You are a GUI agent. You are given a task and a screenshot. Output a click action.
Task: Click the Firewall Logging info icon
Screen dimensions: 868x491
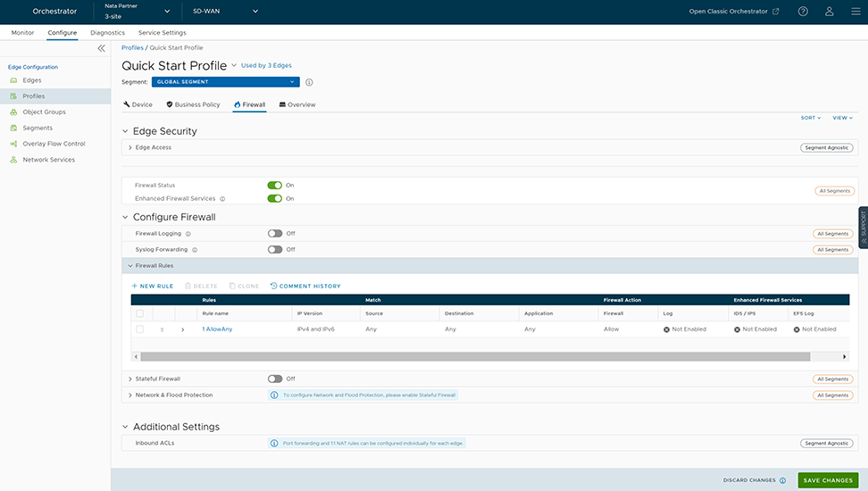point(188,234)
